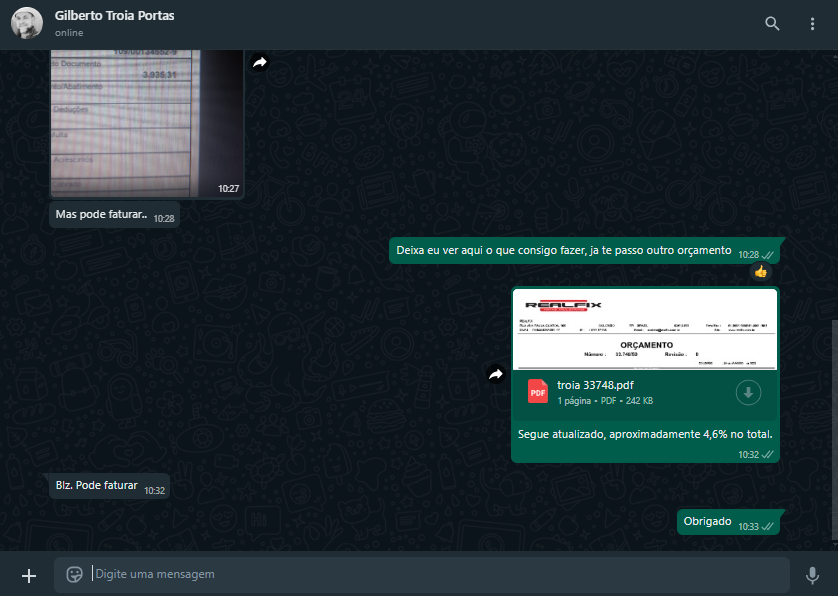Viewport: 838px width, 596px height.
Task: Open search in conversation
Action: [771, 24]
